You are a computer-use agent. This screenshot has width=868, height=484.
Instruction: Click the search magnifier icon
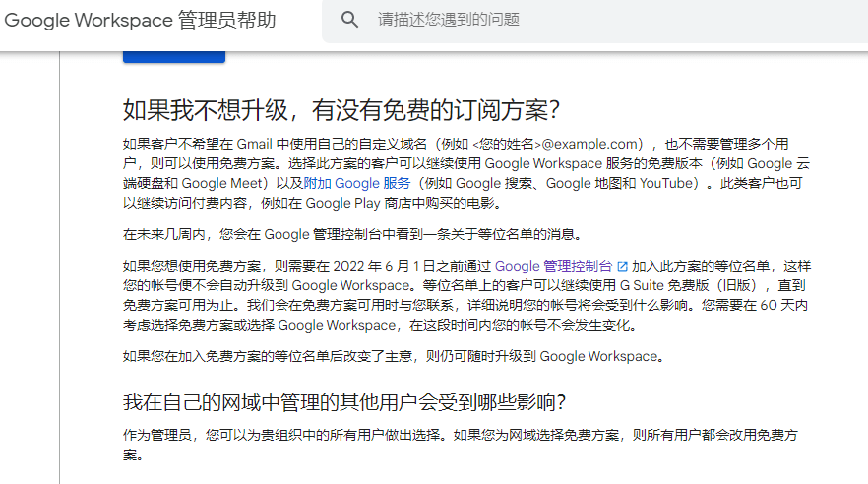point(349,20)
